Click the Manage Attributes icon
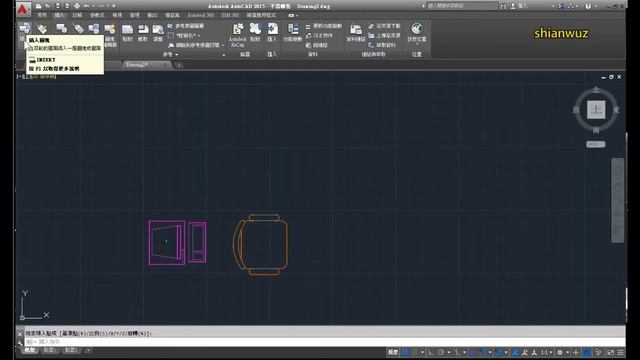Viewport: 640px width, 360px height. [x=94, y=29]
